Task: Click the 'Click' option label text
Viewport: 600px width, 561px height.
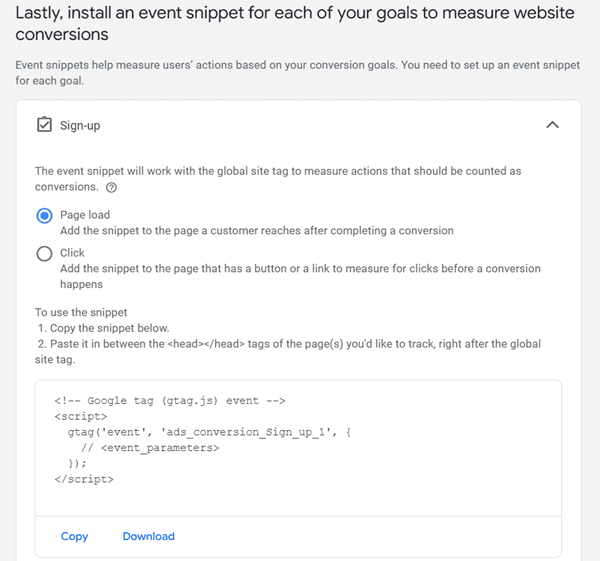Action: point(72,253)
